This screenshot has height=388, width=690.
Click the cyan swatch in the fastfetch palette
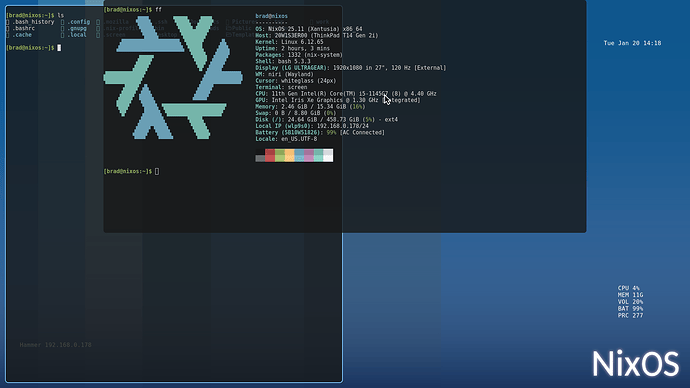point(319,155)
